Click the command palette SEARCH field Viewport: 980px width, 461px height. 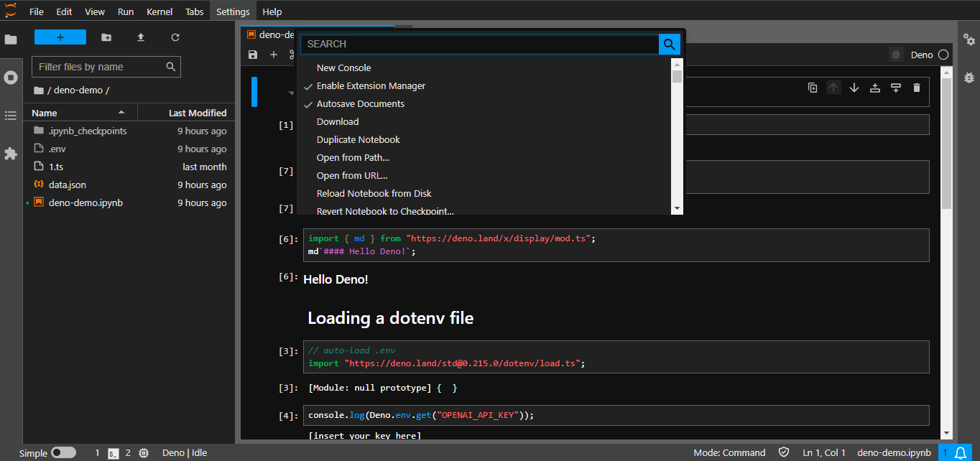point(479,45)
